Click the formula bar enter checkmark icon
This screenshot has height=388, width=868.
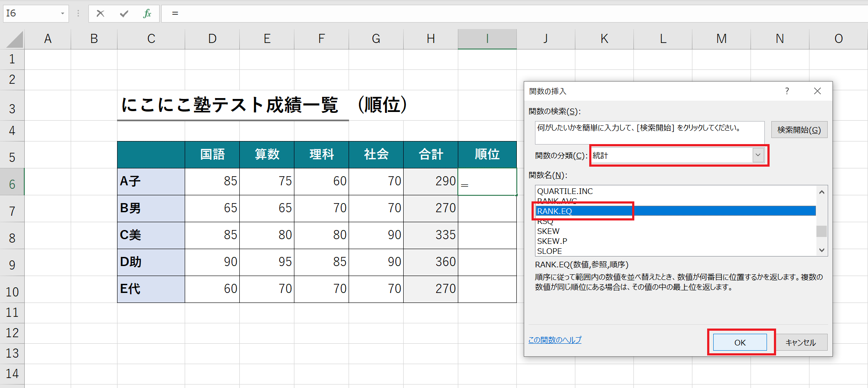[x=124, y=13]
